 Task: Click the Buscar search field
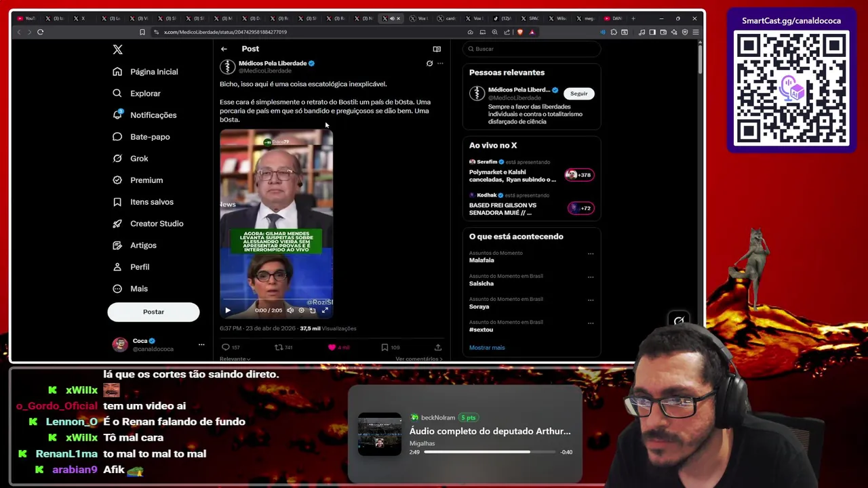(x=532, y=49)
